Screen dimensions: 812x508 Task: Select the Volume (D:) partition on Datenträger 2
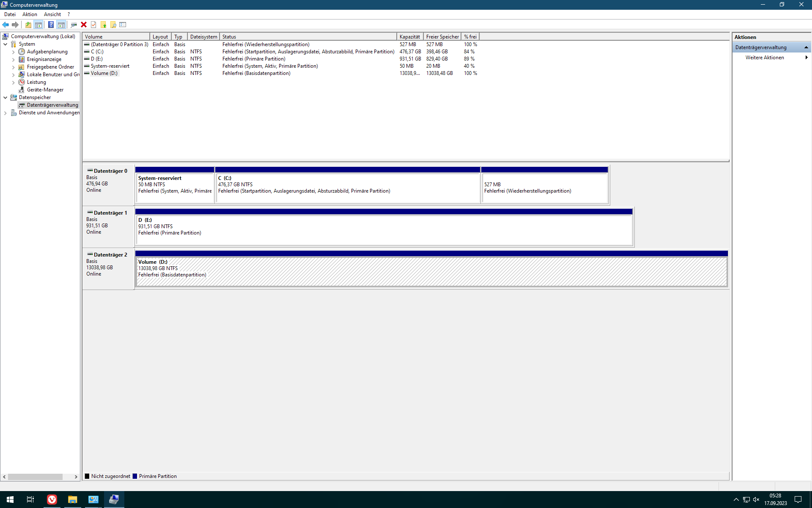(x=431, y=272)
